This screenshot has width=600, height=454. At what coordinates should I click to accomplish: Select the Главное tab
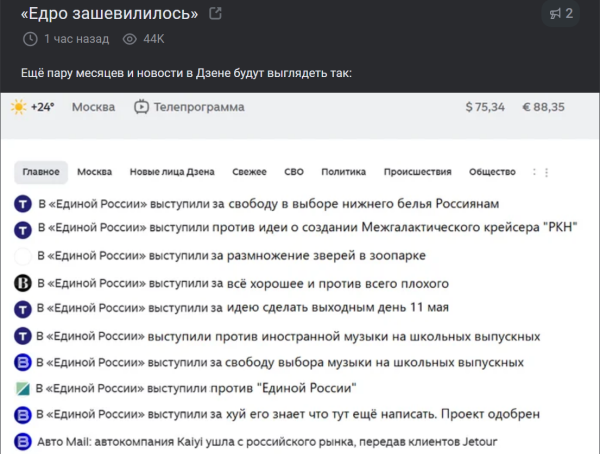click(41, 172)
